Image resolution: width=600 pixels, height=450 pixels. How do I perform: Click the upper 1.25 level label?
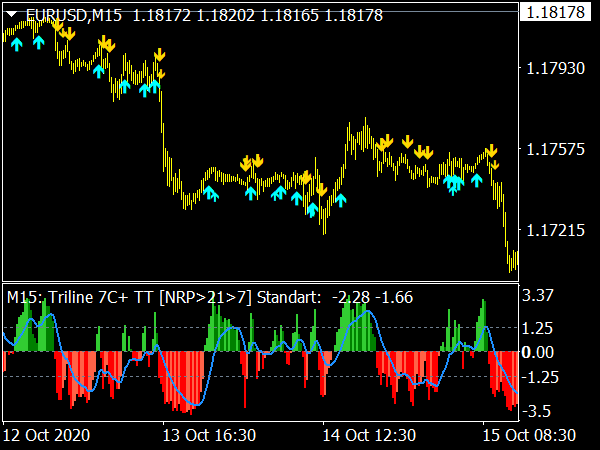(538, 328)
